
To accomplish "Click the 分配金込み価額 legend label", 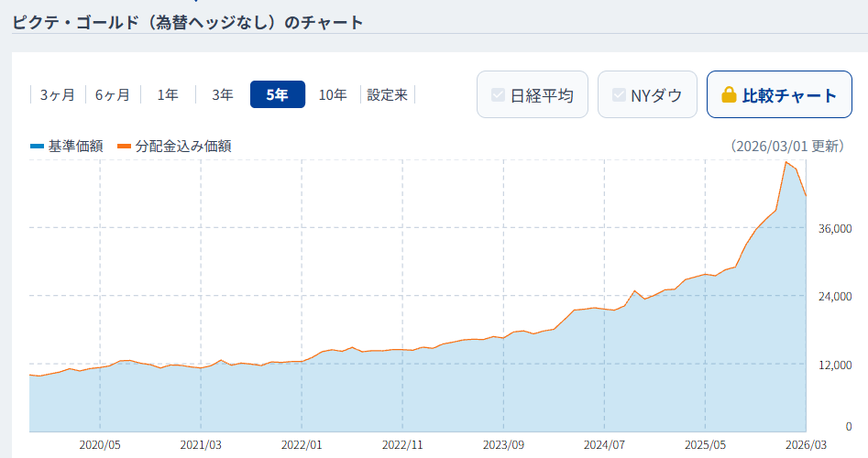I will point(182,147).
